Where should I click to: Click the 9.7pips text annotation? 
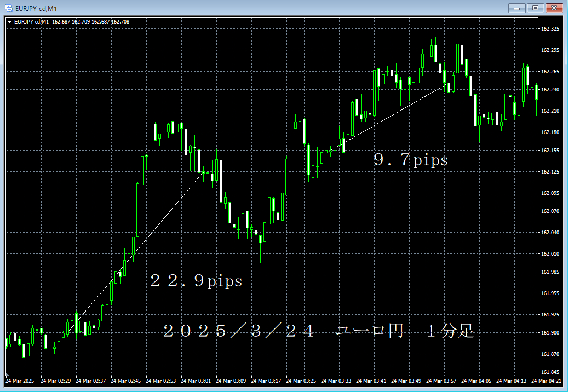tap(411, 160)
